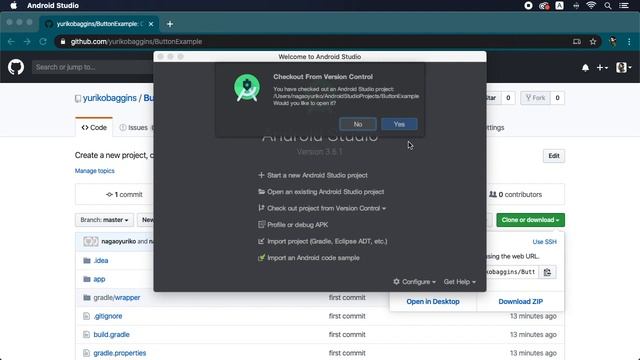The width and height of the screenshot is (640, 360).
Task: Select Profile or debug APK
Action: coord(298,225)
